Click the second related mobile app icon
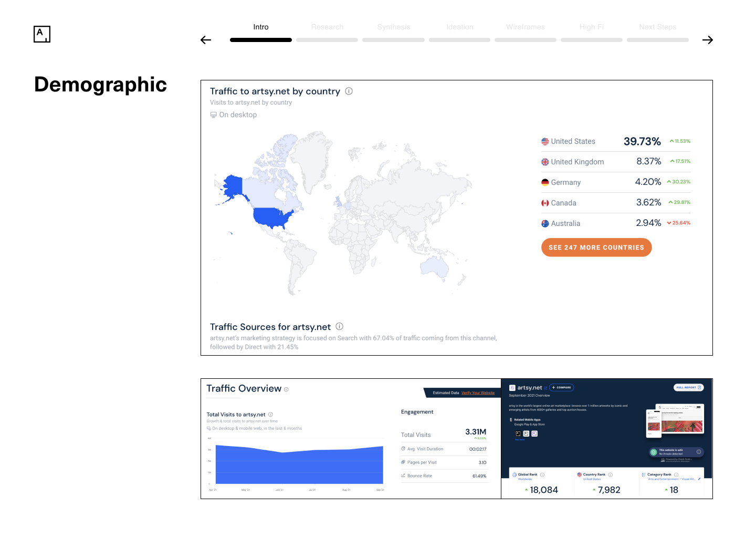Screen dimensions: 756x538 [526, 433]
